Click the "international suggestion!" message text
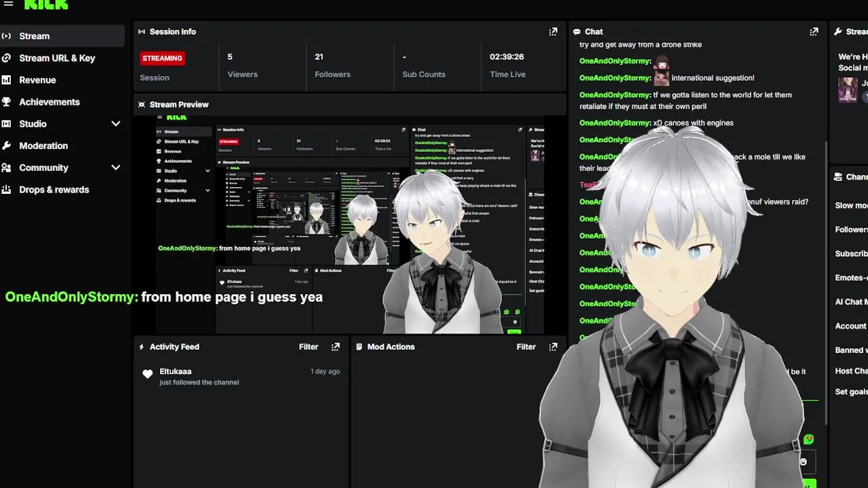 [713, 78]
